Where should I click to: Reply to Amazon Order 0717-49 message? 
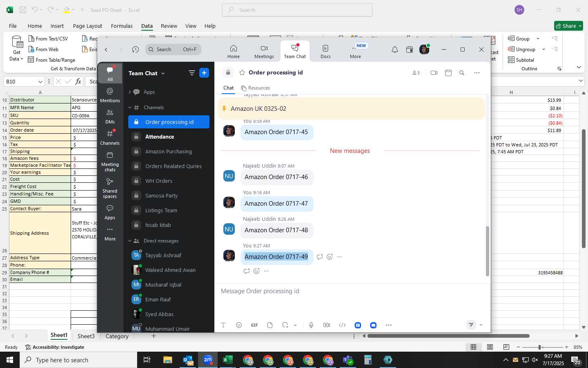pos(320,257)
